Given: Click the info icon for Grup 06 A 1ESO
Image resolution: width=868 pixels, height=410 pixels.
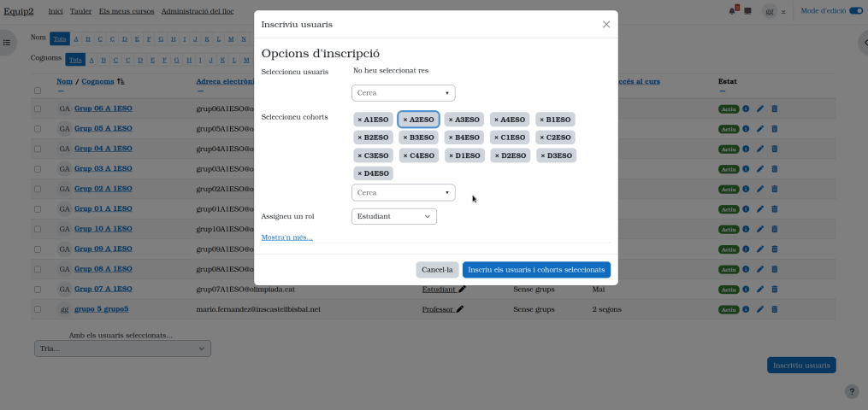Looking at the screenshot, I should pos(746,108).
